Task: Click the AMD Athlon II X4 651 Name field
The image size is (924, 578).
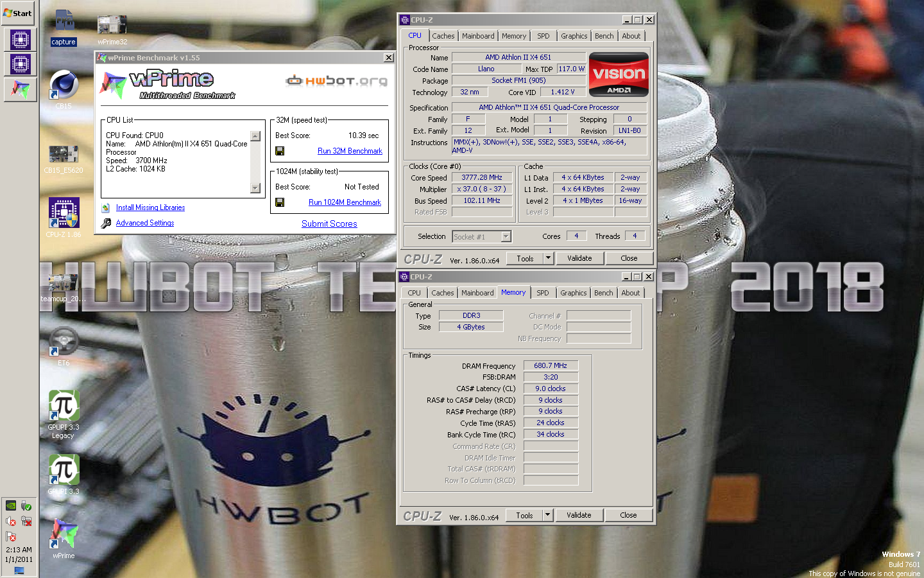Action: pyautogui.click(x=518, y=57)
